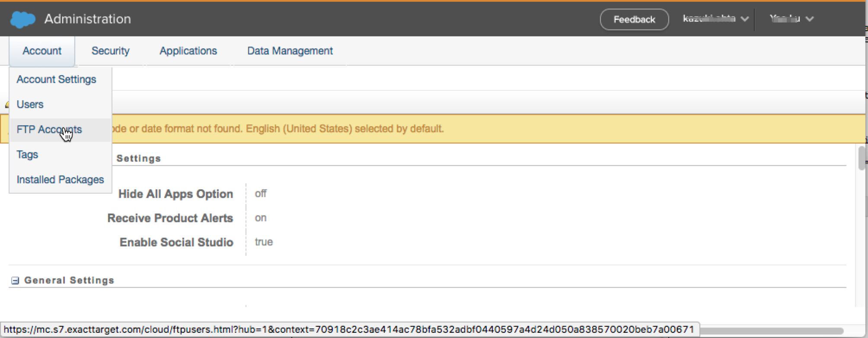Click the horizontal scrollbar at bottom

pyautogui.click(x=769, y=331)
